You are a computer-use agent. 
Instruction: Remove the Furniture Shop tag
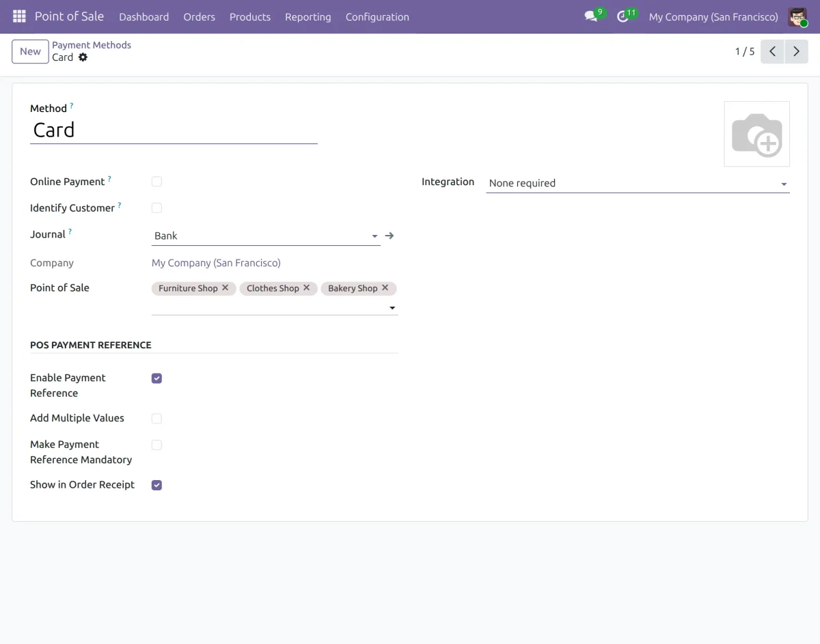(225, 288)
